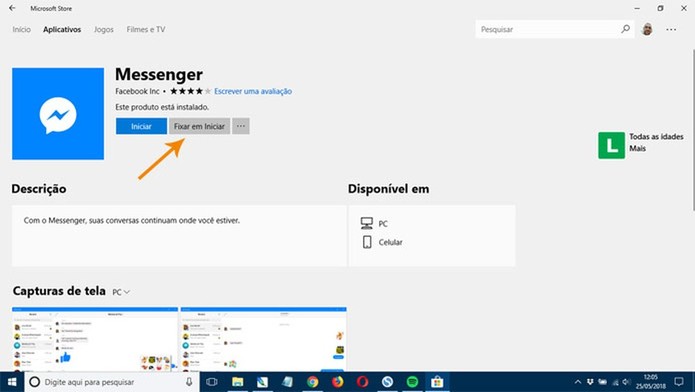Expand the PC dropdown beside Capturas de tela
This screenshot has height=392, width=695.
(x=121, y=292)
